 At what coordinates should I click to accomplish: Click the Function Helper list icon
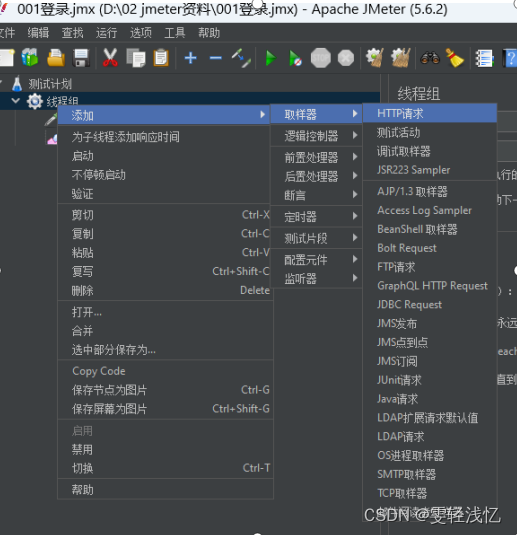485,58
